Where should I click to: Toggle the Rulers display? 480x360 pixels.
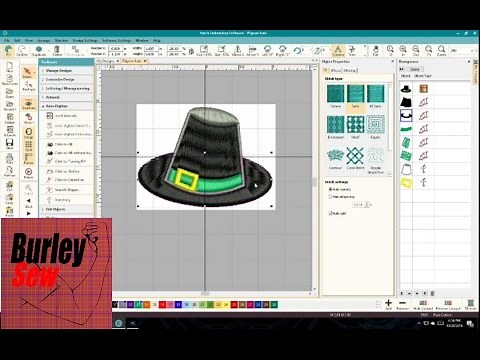click(29, 159)
